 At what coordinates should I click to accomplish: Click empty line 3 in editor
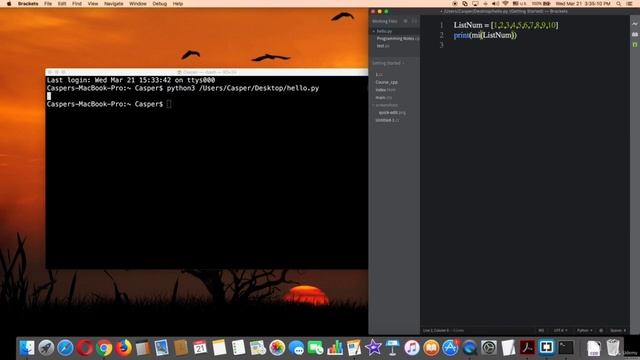pos(524,45)
